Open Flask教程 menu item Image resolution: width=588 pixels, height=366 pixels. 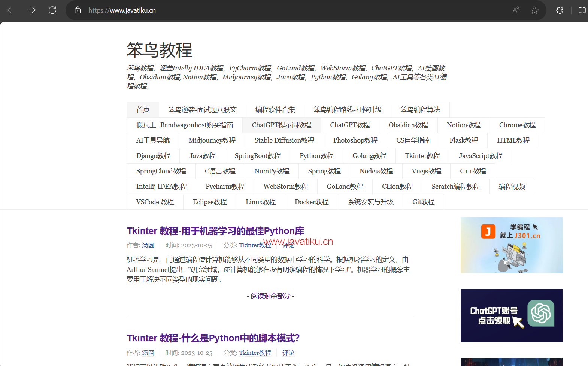tap(464, 140)
